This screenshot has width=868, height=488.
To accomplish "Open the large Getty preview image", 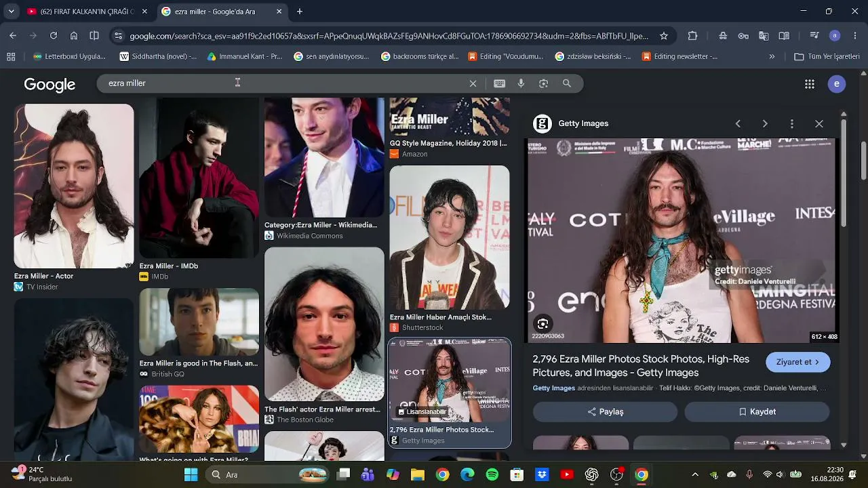I will pos(682,241).
